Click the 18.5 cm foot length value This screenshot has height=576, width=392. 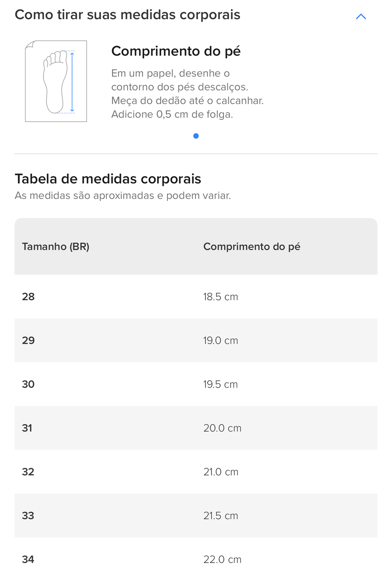(x=220, y=297)
